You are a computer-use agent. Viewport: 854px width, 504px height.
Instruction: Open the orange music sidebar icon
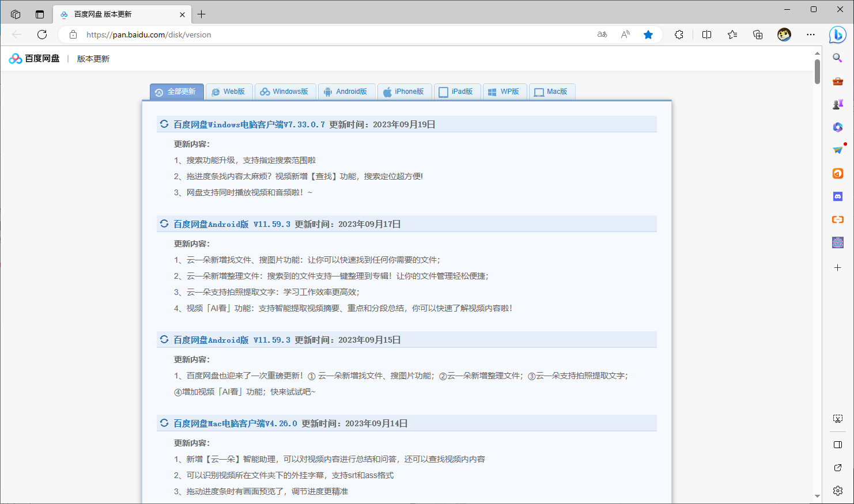click(x=838, y=173)
